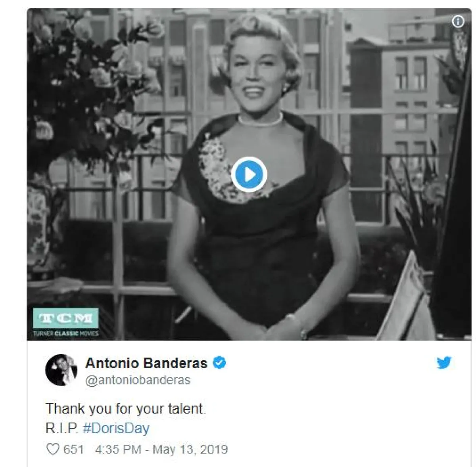Visit the @antoniobanderas handle link
Viewport: 476px width, 467px height.
[138, 380]
